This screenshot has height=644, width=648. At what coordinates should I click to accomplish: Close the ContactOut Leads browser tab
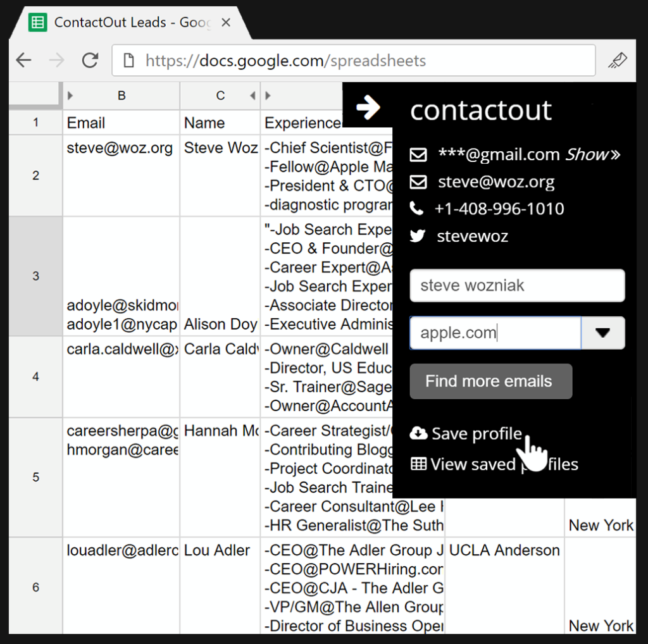(226, 22)
